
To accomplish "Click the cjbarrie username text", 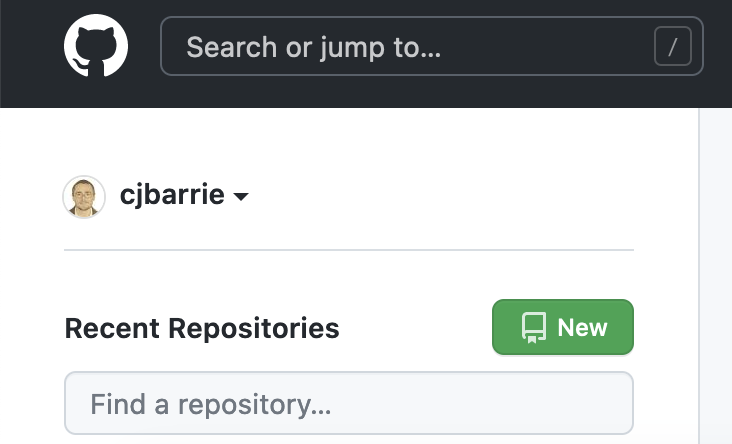I will click(x=172, y=195).
